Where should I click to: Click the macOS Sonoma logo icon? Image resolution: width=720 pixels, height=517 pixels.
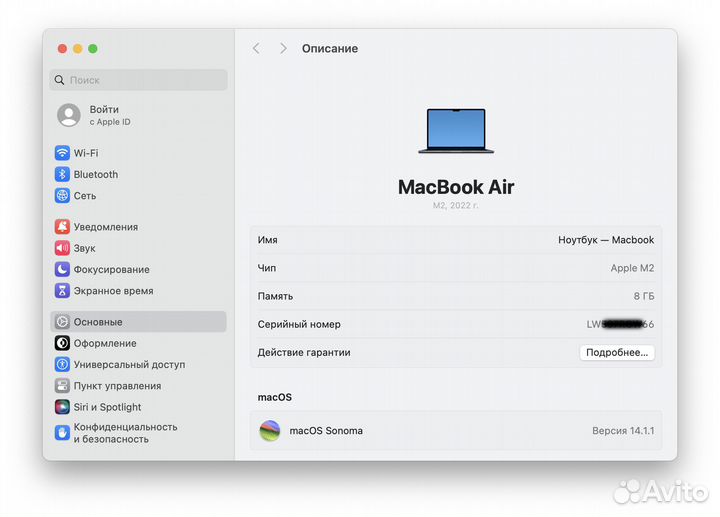(x=270, y=431)
